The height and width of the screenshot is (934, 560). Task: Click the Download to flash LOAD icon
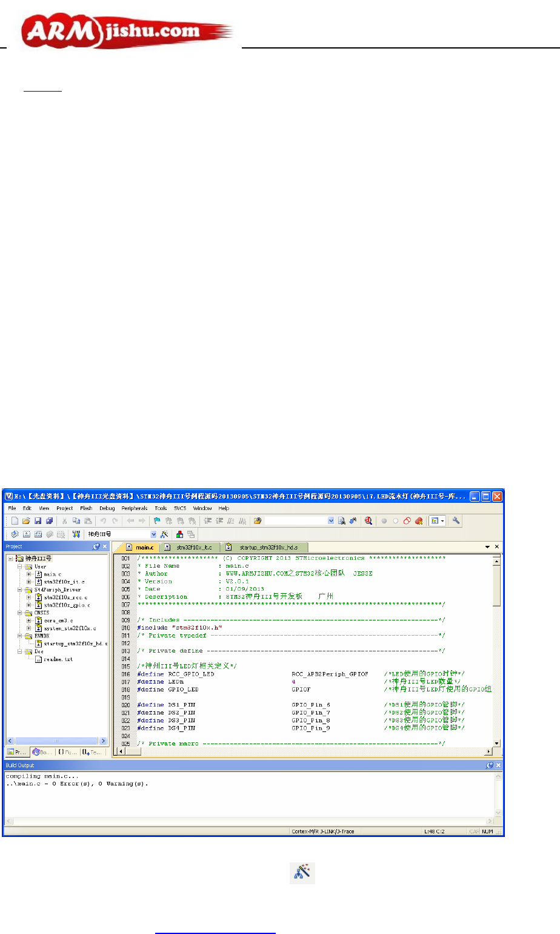coord(76,534)
